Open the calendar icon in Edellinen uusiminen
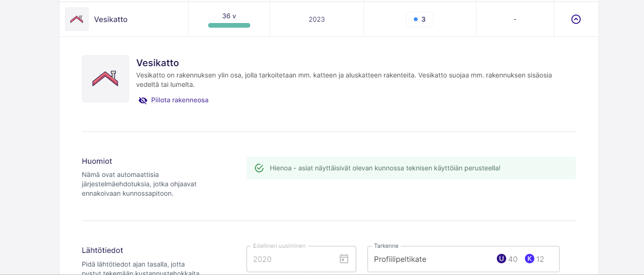 coord(344,259)
